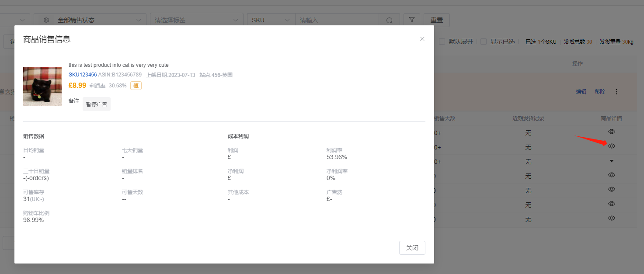
Task: Click the funnel filter icon
Action: point(411,20)
